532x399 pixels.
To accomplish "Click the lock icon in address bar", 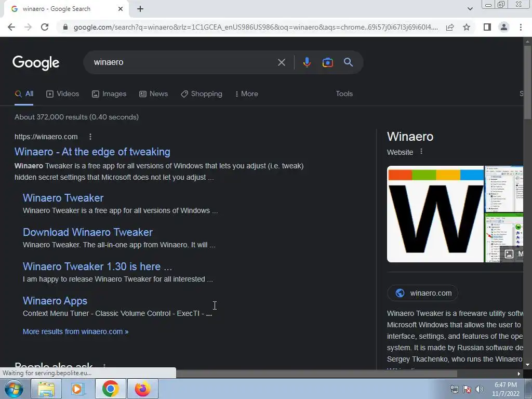I will [65, 27].
